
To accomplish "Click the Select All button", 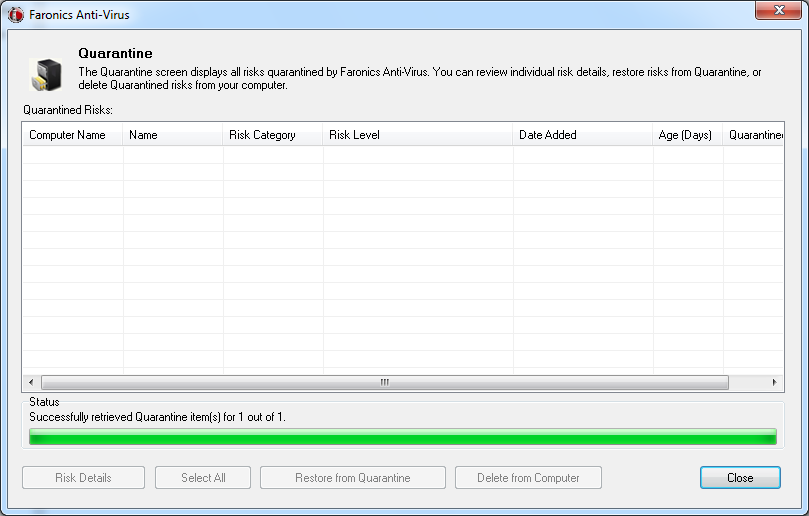I will point(203,478).
